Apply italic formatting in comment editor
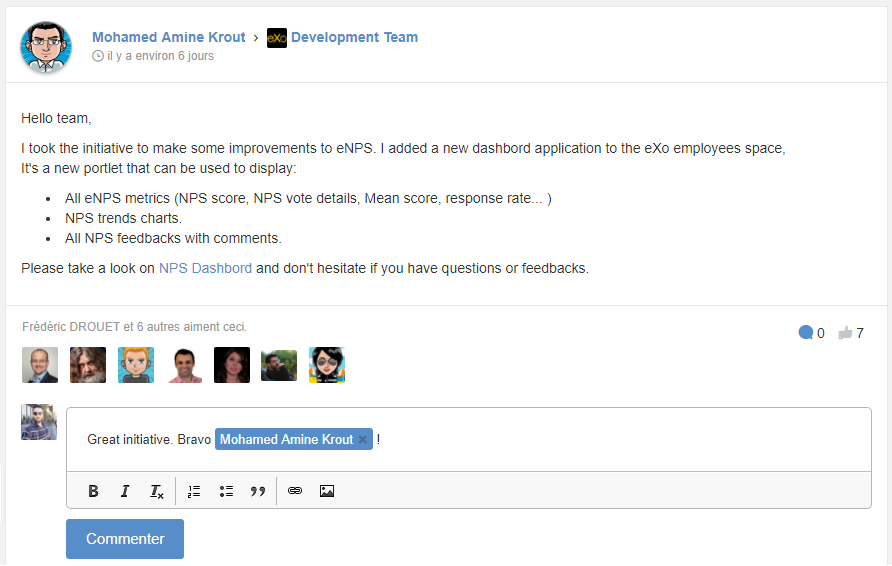This screenshot has height=566, width=892. (125, 491)
